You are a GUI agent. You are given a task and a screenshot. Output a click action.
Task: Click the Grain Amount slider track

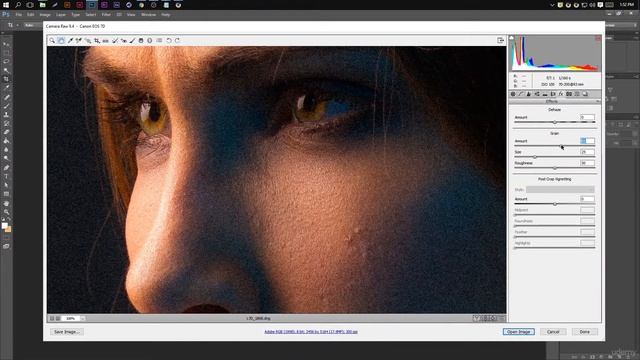click(555, 146)
